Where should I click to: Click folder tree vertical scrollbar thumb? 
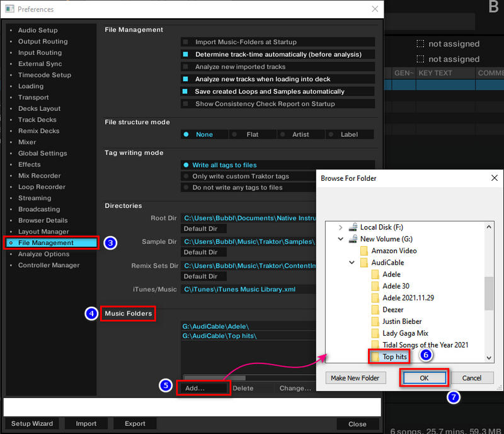tap(489, 294)
